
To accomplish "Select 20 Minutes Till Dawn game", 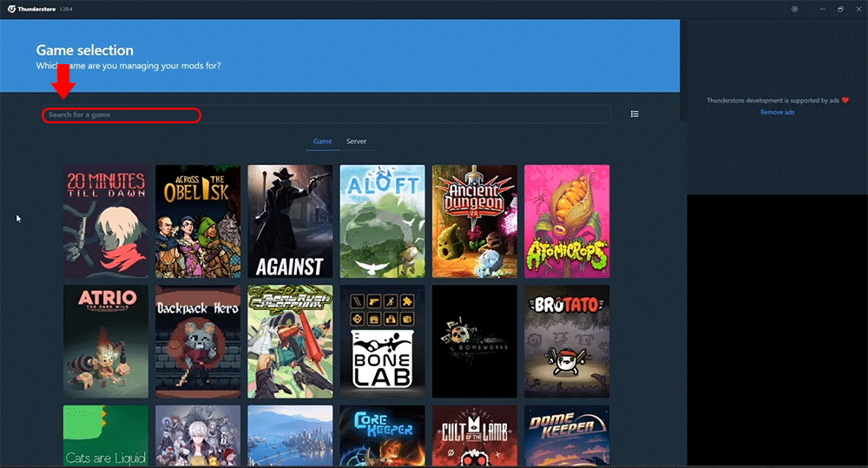I will (106, 221).
